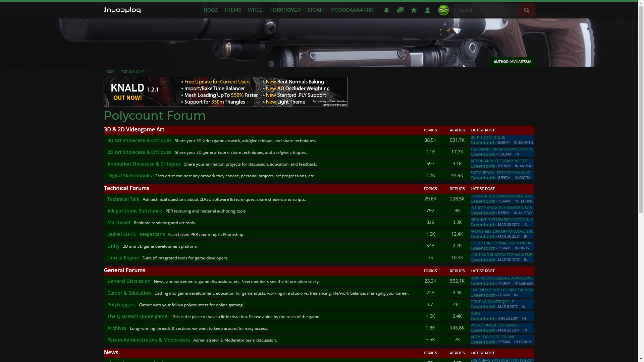The image size is (644, 362).
Task: Click the mirrored Polycount logo
Action: click(122, 10)
